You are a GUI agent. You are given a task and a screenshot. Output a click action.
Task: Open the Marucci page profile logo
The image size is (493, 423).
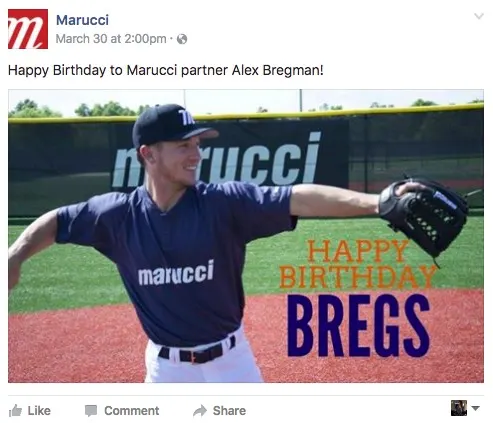point(28,29)
